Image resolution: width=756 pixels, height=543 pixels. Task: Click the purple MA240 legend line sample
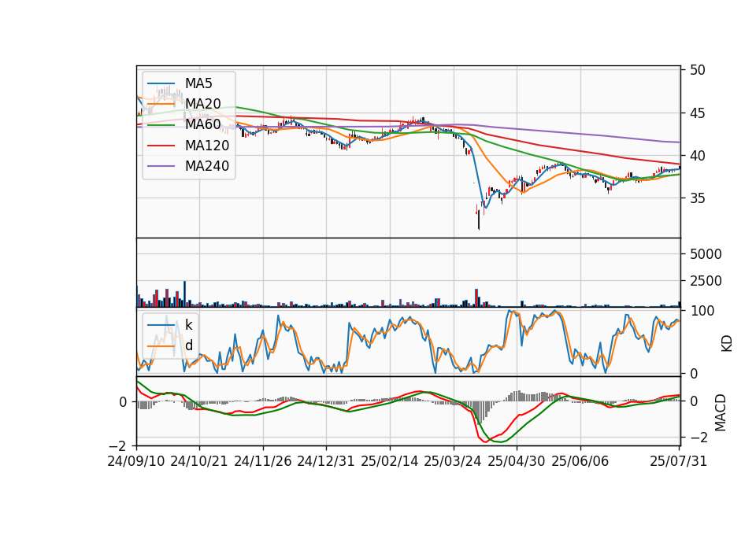coord(161,167)
